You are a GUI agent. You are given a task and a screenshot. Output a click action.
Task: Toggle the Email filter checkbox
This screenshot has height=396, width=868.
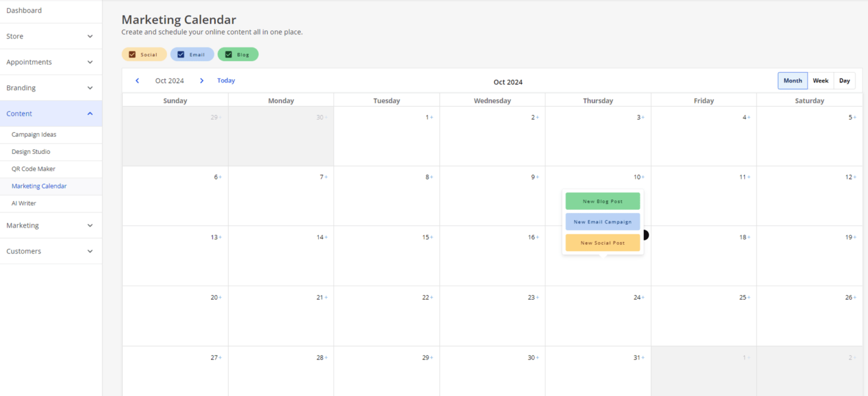click(x=181, y=55)
